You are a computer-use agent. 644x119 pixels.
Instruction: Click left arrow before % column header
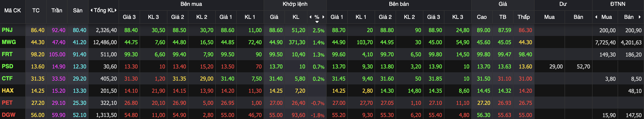[311, 17]
